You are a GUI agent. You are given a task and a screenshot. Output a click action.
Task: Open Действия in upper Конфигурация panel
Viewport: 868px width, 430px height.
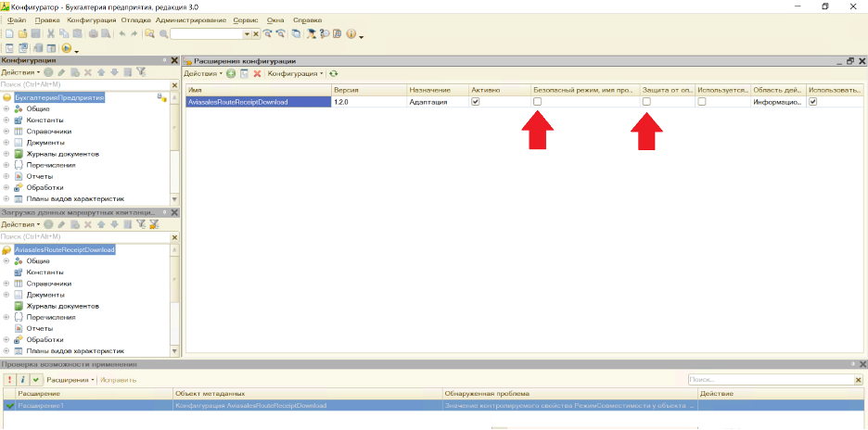pyautogui.click(x=20, y=72)
